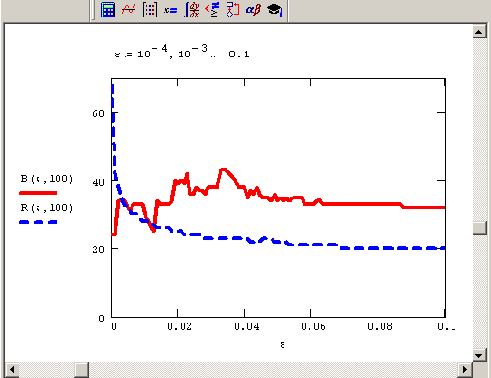Open the Programming toolbar icon

pos(233,9)
